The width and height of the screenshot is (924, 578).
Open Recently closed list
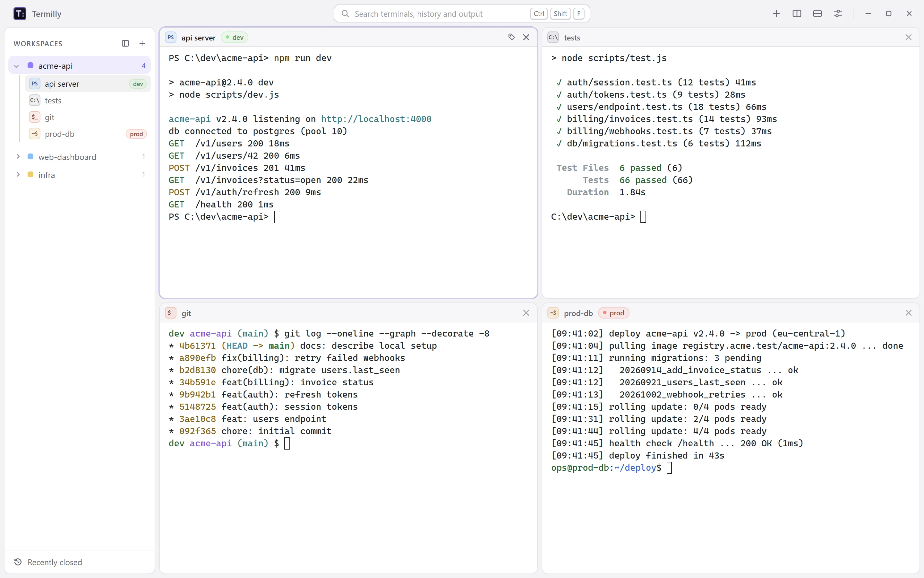coord(80,562)
